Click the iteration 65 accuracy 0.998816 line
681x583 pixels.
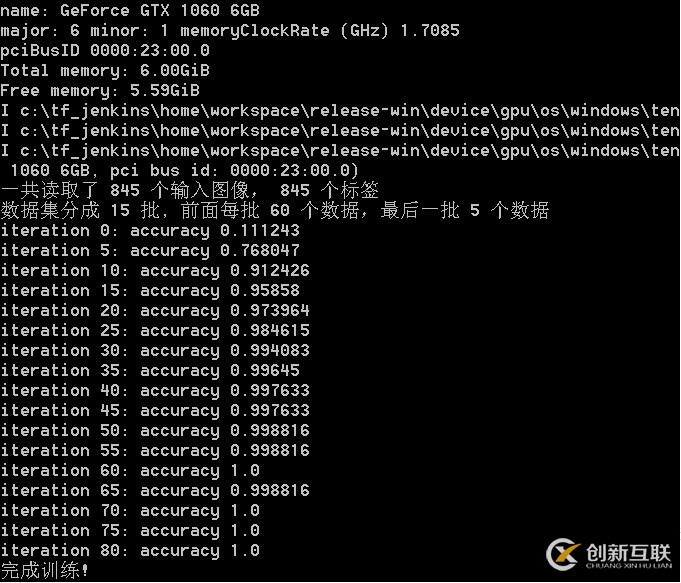[x=155, y=490]
